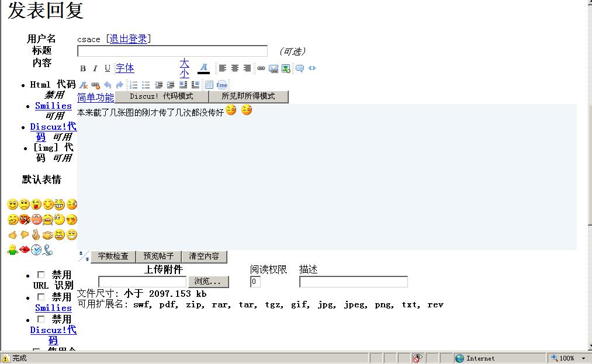Insert hyperlink using chain icon
Screen dimensions: 592x364
pyautogui.click(x=261, y=68)
